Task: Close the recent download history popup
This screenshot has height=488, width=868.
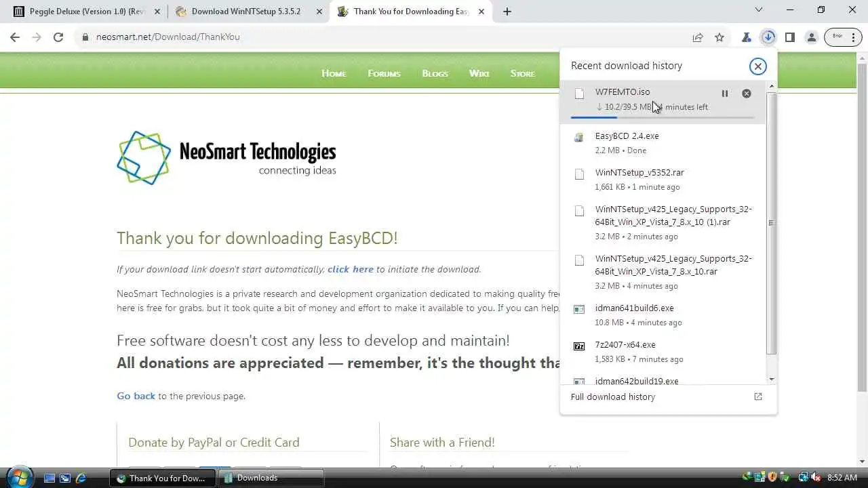Action: 757,66
